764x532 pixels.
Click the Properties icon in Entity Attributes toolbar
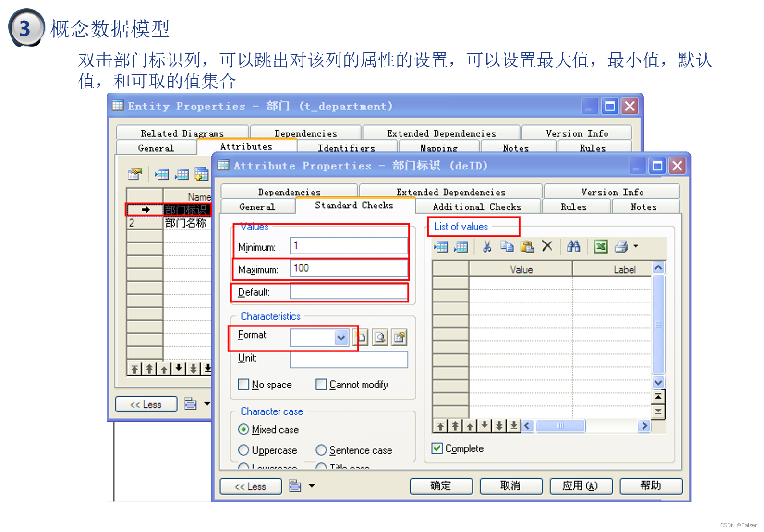pyautogui.click(x=135, y=174)
